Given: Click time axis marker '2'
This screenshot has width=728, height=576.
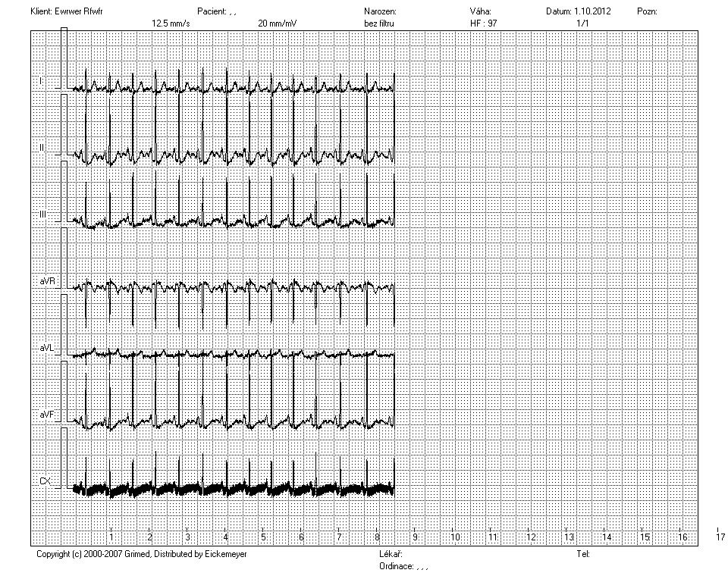Looking at the screenshot, I should [x=149, y=537].
